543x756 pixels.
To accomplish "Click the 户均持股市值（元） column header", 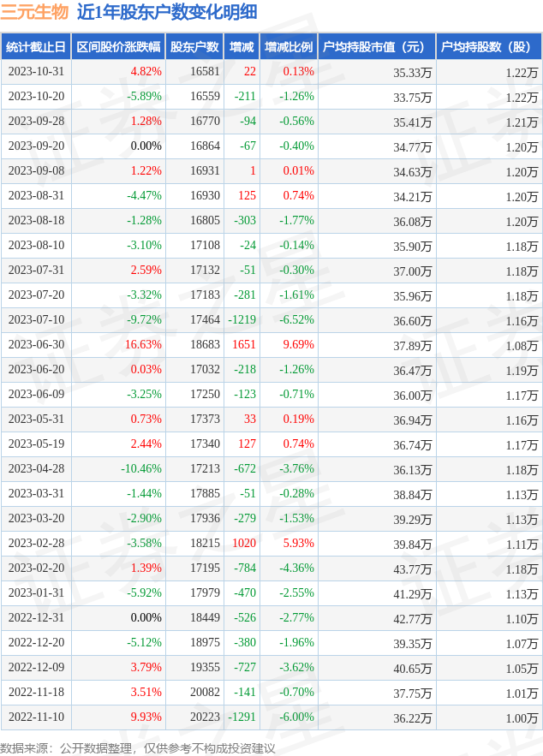I will click(377, 47).
